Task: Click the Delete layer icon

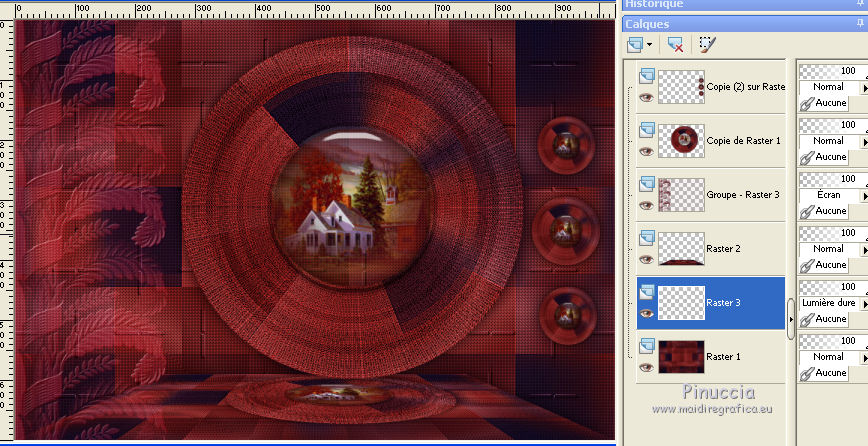Action: coord(675,45)
